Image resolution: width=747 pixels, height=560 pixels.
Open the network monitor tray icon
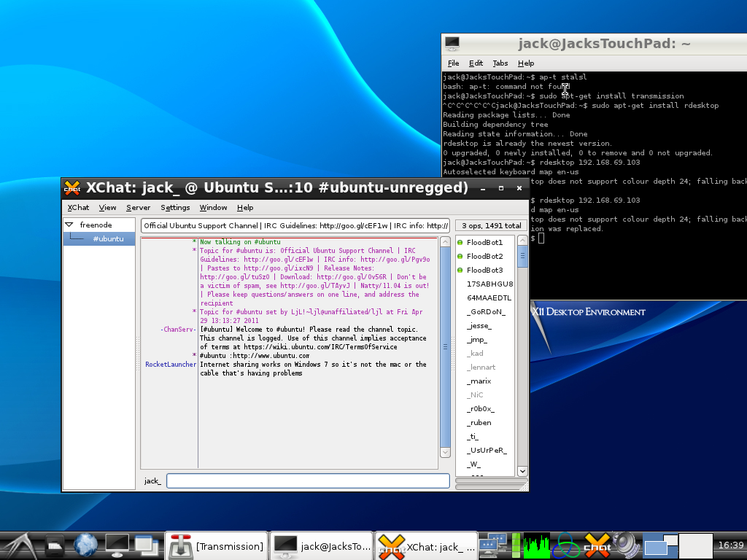pyautogui.click(x=494, y=546)
